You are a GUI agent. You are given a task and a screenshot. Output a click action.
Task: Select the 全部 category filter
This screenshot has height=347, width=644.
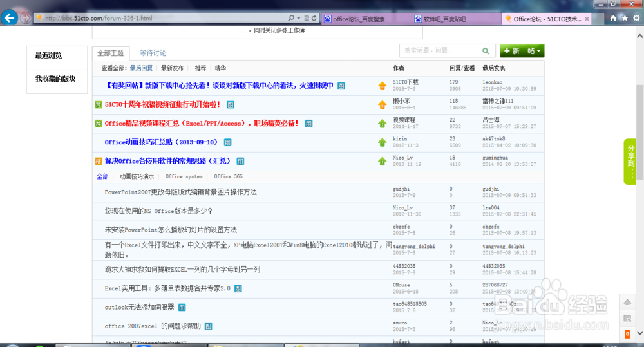tap(102, 176)
